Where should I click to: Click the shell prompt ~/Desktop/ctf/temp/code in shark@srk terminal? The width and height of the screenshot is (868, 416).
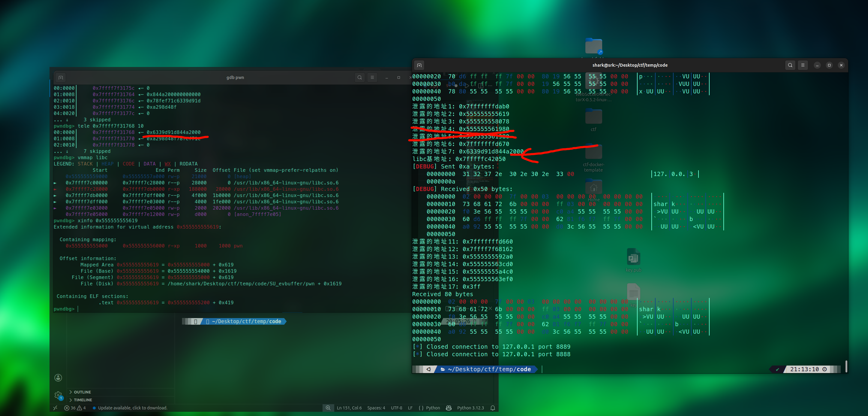click(489, 369)
